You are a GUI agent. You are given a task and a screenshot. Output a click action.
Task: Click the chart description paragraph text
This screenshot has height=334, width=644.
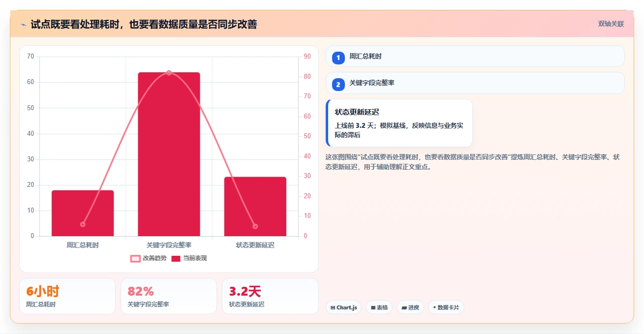point(472,162)
